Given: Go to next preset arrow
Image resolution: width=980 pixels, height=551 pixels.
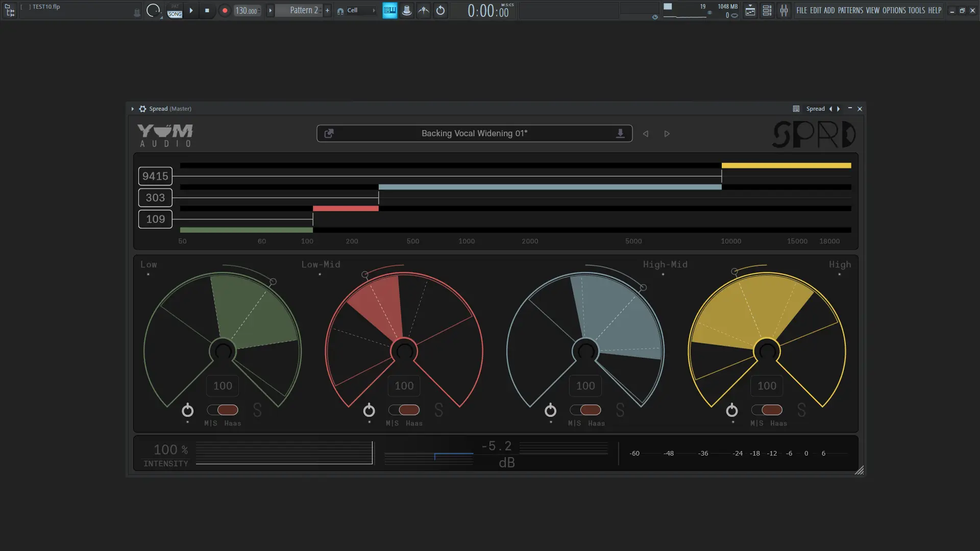Looking at the screenshot, I should coord(667,134).
